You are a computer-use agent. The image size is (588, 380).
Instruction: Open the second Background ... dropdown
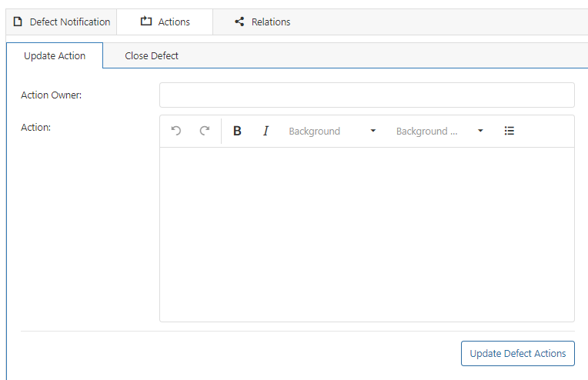[439, 132]
